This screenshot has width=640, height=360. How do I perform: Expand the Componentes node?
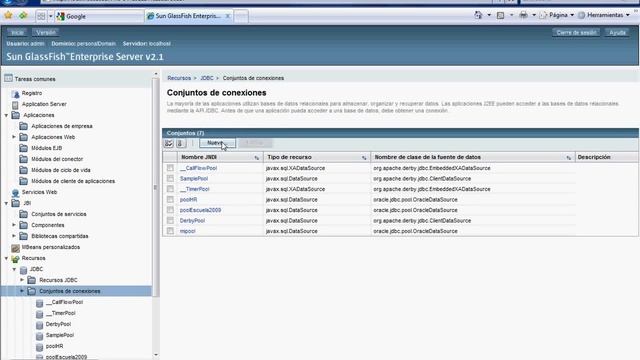pyautogui.click(x=14, y=225)
